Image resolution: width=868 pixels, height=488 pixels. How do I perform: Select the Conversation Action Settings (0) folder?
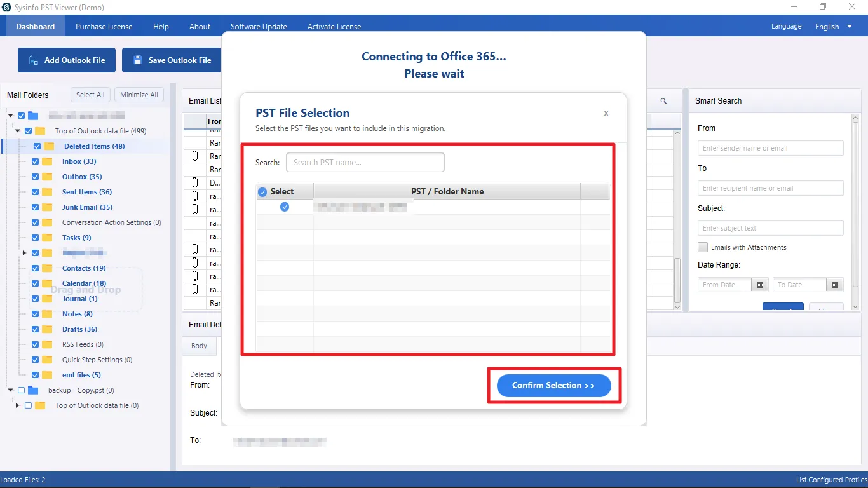[112, 222]
